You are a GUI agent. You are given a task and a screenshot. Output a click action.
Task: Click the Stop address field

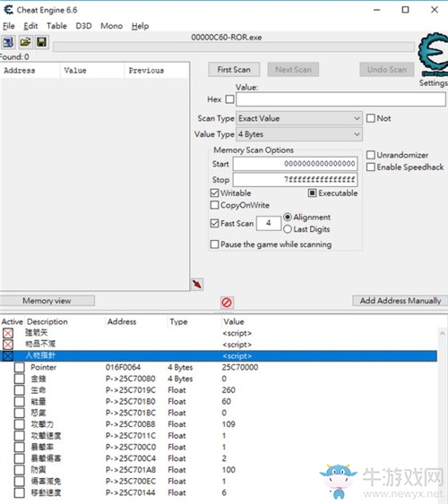coord(295,179)
